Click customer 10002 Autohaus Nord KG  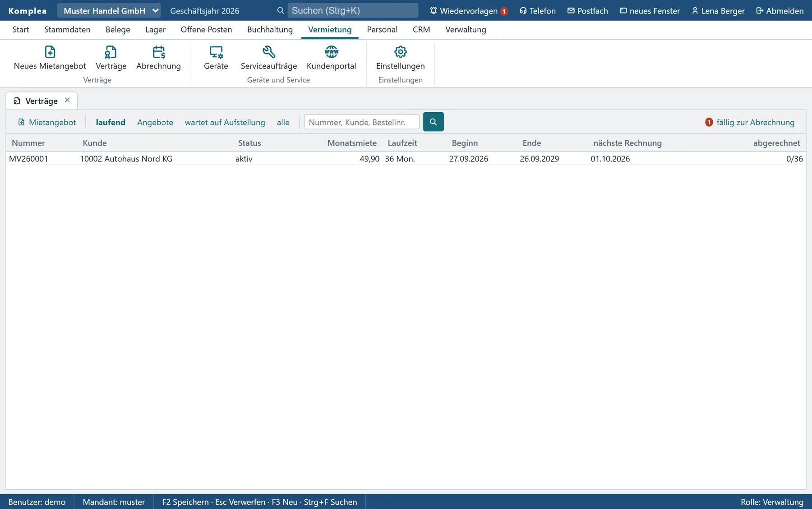pos(126,159)
